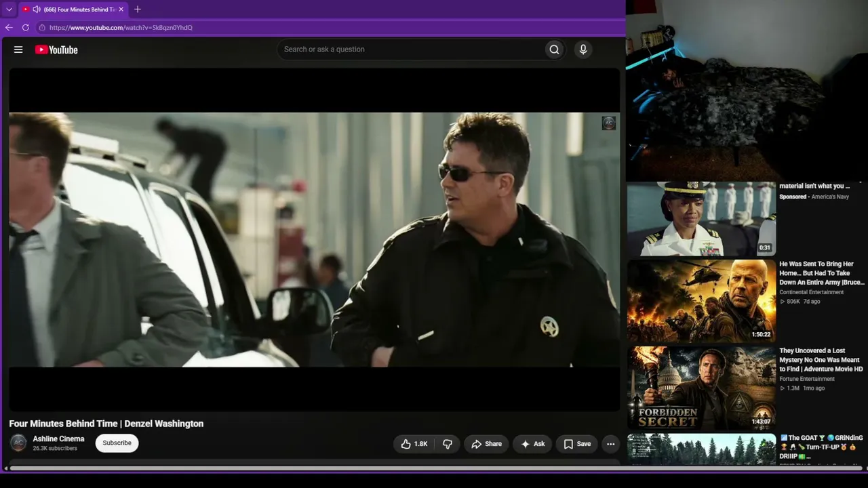Click the search magnifier button
868x488 pixels.
coord(554,49)
